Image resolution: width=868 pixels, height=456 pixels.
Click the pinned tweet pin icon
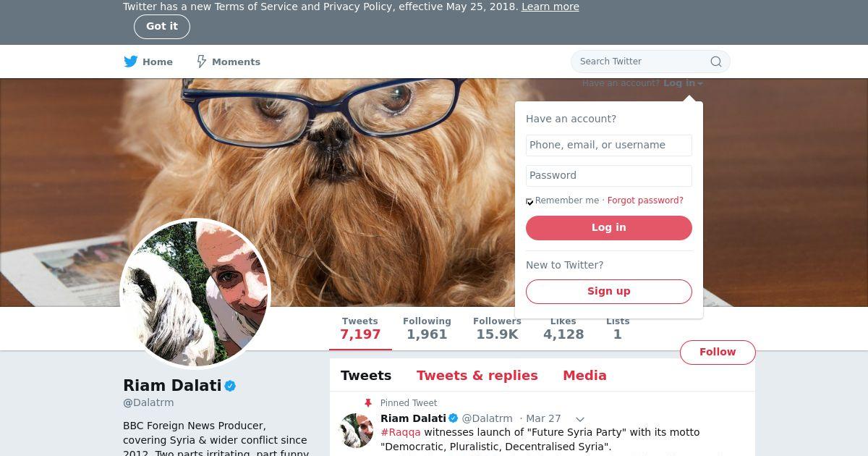(x=367, y=403)
